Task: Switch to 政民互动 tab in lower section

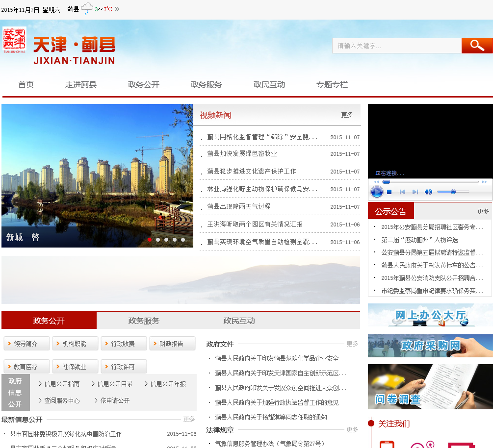Action: [x=239, y=321]
